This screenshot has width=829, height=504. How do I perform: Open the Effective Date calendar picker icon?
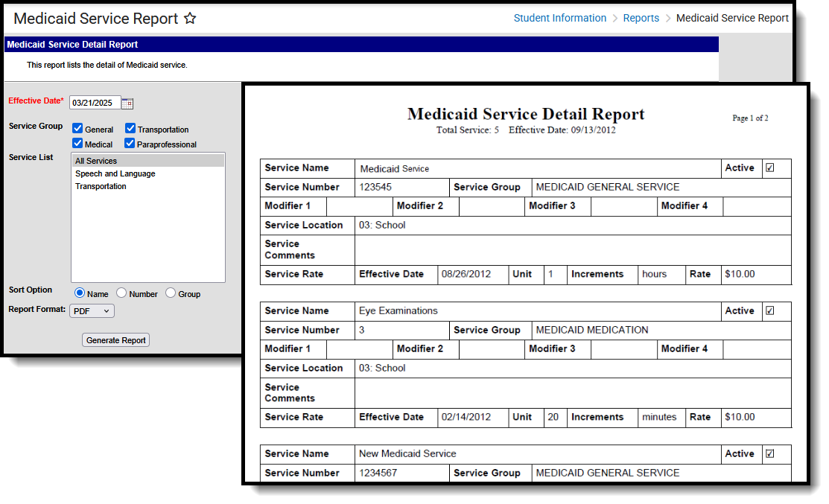(x=127, y=103)
